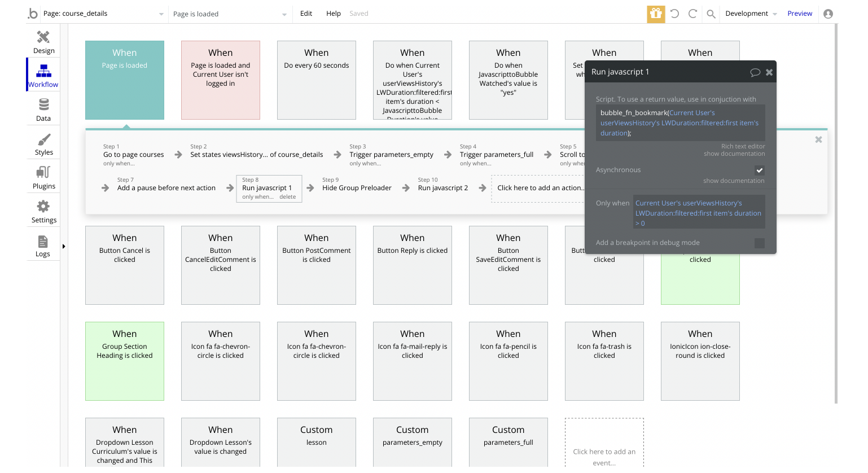Delete the Run javascript 1 step
The width and height of the screenshot is (868, 473).
[x=287, y=197]
